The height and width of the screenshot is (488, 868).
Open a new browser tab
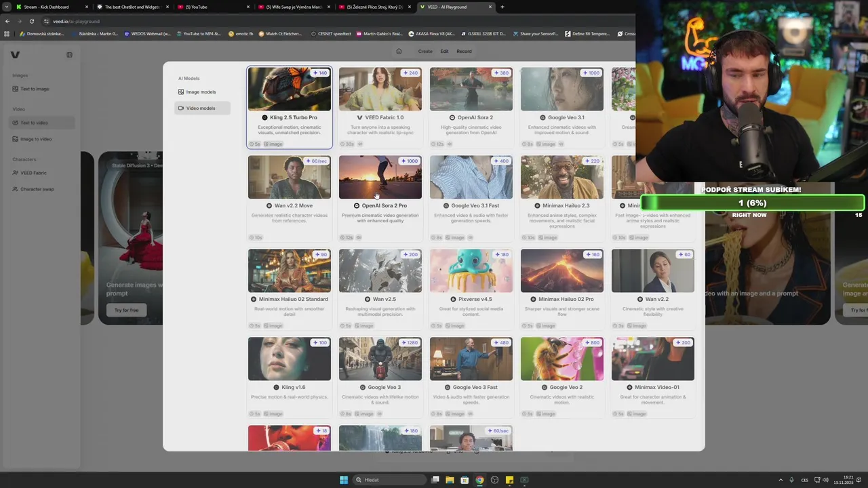pos(502,7)
